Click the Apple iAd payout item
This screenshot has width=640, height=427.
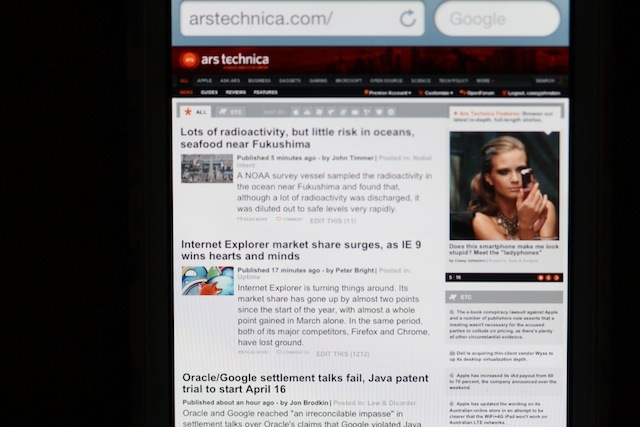[503, 382]
